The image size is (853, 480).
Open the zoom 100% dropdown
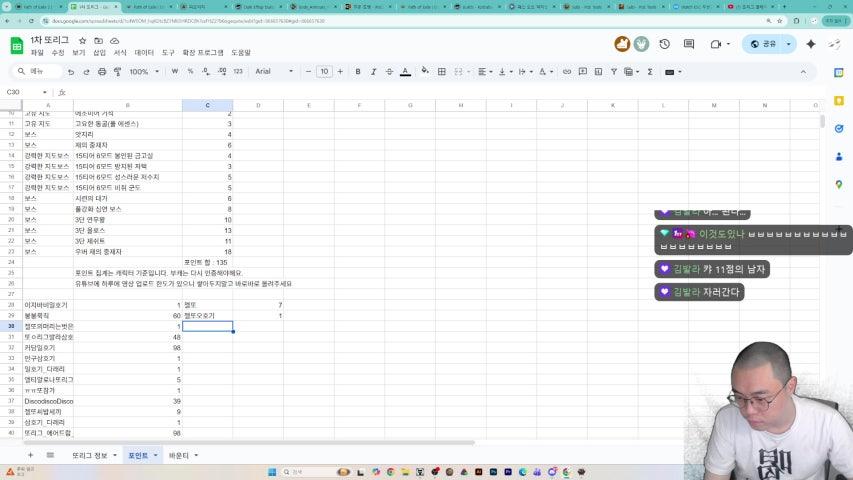(x=144, y=72)
